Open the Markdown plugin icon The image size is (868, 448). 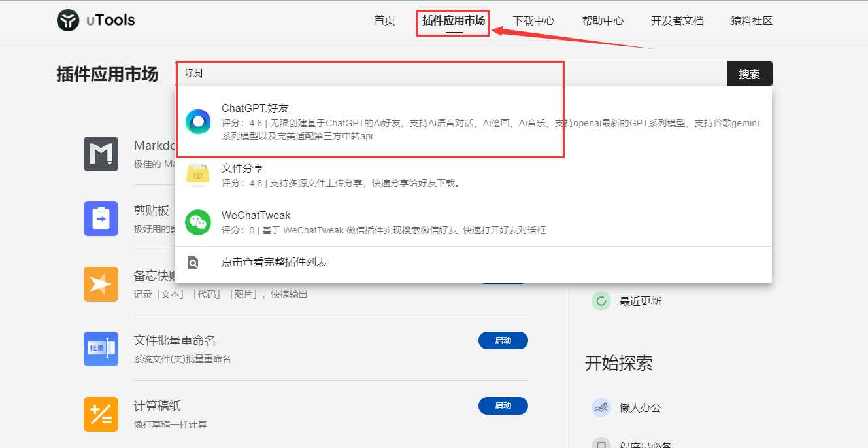coord(101,154)
